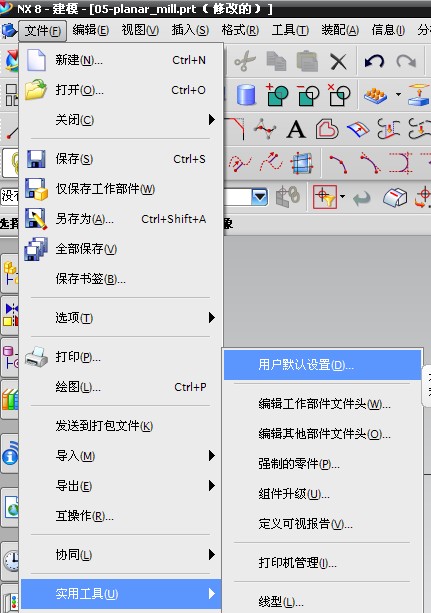The width and height of the screenshot is (431, 613).
Task: Select the Text 'A' curve tool
Action: click(296, 129)
